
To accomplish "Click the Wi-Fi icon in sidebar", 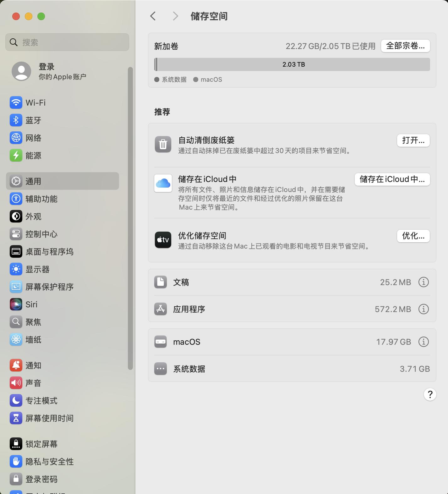I will pyautogui.click(x=16, y=103).
